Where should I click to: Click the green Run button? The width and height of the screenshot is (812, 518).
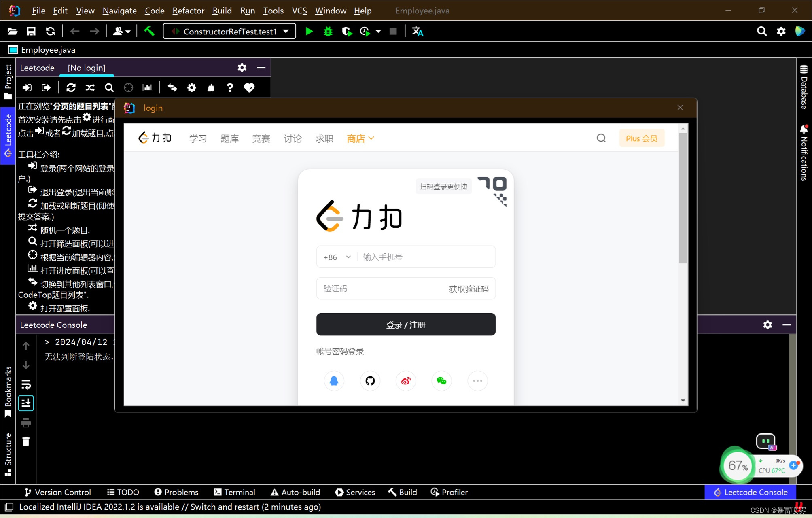click(309, 32)
